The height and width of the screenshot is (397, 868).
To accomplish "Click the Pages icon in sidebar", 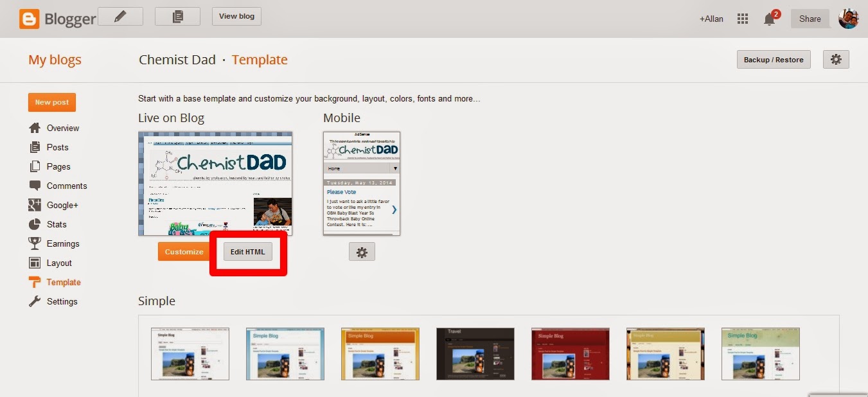I will click(35, 166).
